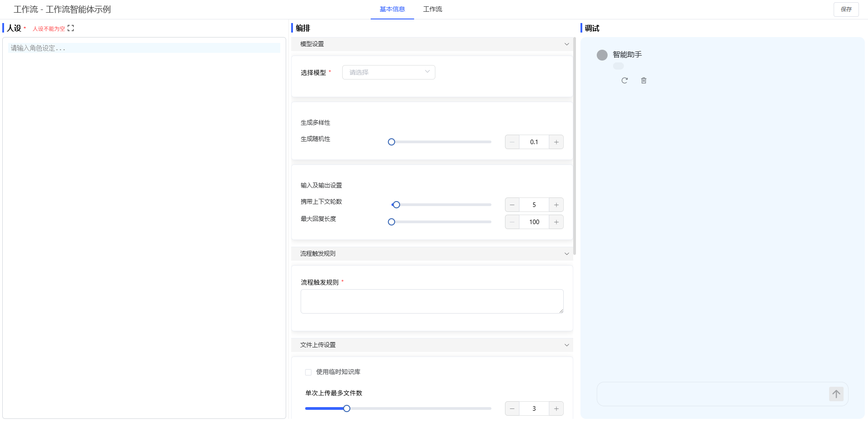Collapse the 文件上传设置 section

(x=566, y=345)
